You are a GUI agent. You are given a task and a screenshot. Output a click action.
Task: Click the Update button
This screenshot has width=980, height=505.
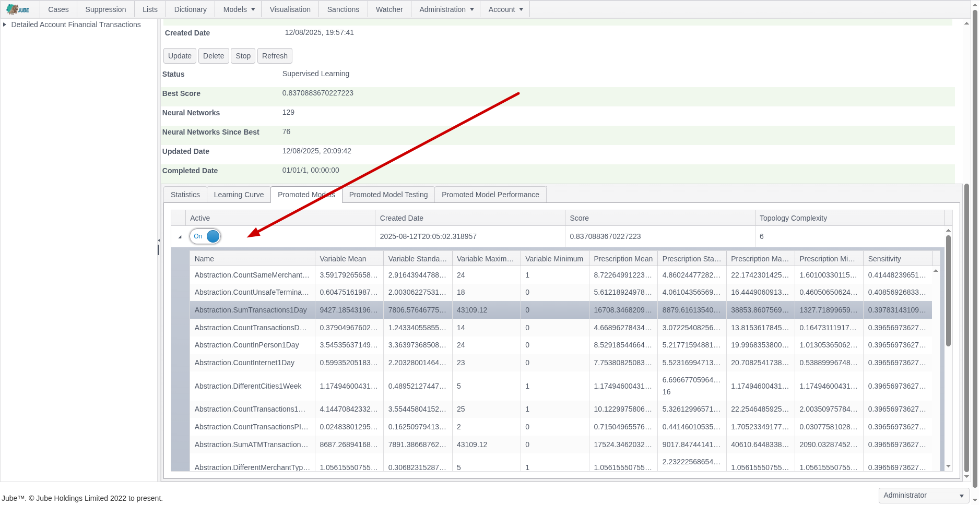[x=180, y=56]
